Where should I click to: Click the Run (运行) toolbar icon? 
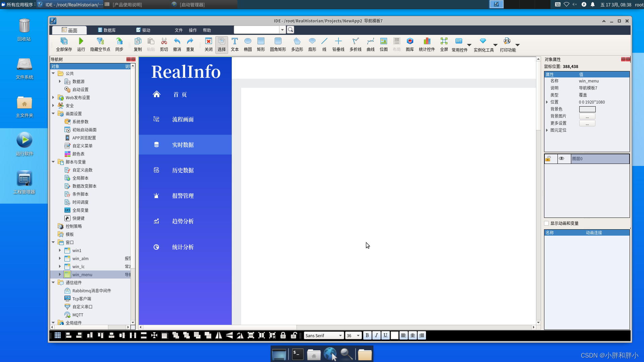(x=81, y=44)
